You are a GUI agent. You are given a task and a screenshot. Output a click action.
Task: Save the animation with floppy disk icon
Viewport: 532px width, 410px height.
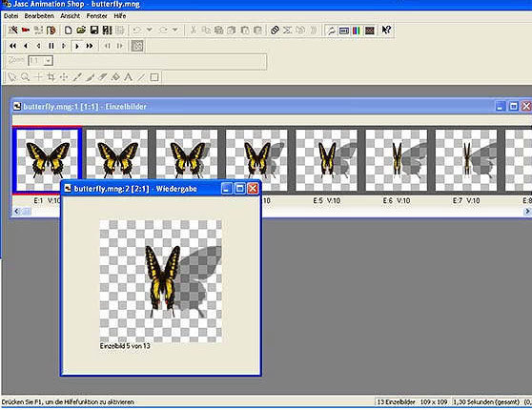[94, 31]
